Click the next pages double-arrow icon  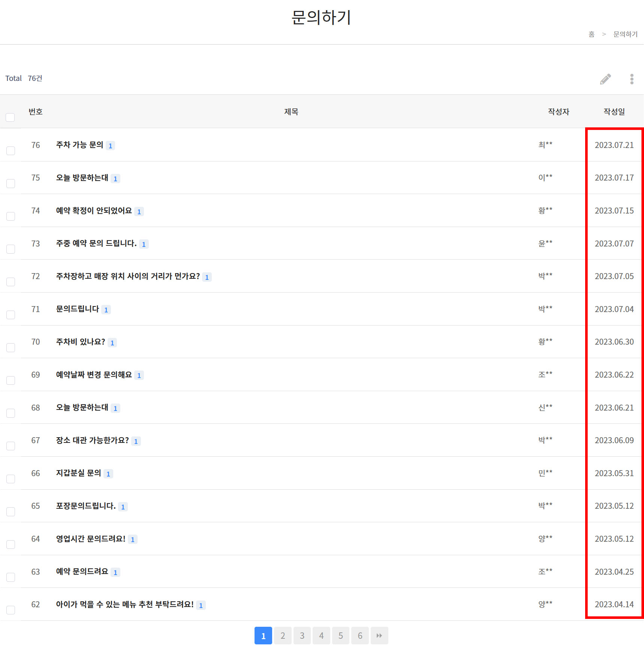click(x=379, y=635)
